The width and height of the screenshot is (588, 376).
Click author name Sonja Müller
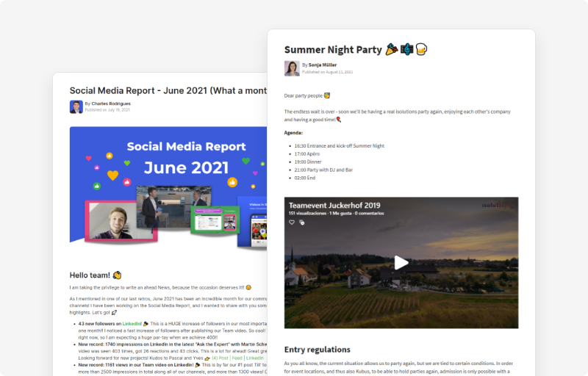323,65
